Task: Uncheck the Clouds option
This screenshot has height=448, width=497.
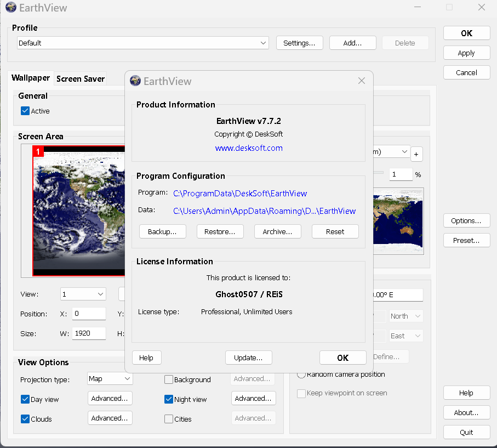Action: pyautogui.click(x=25, y=419)
